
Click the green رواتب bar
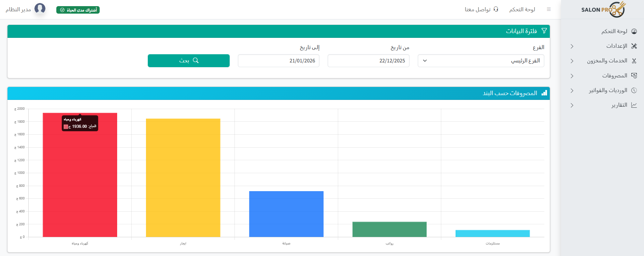389,229
